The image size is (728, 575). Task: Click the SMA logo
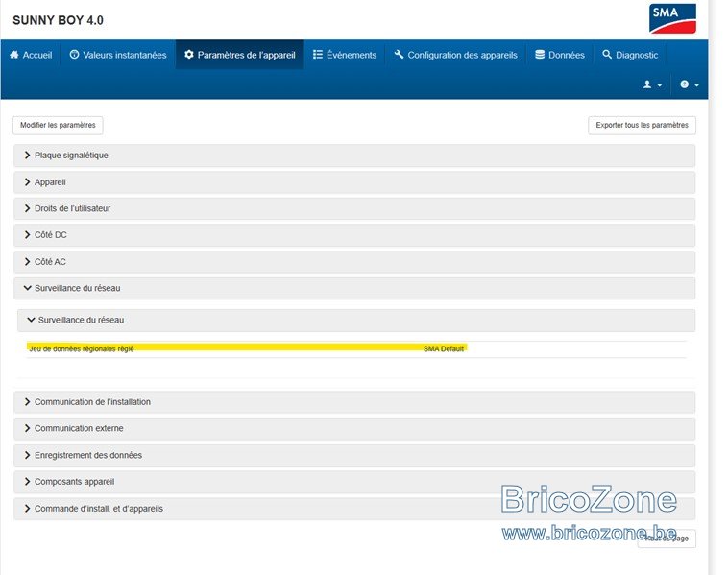tap(672, 18)
